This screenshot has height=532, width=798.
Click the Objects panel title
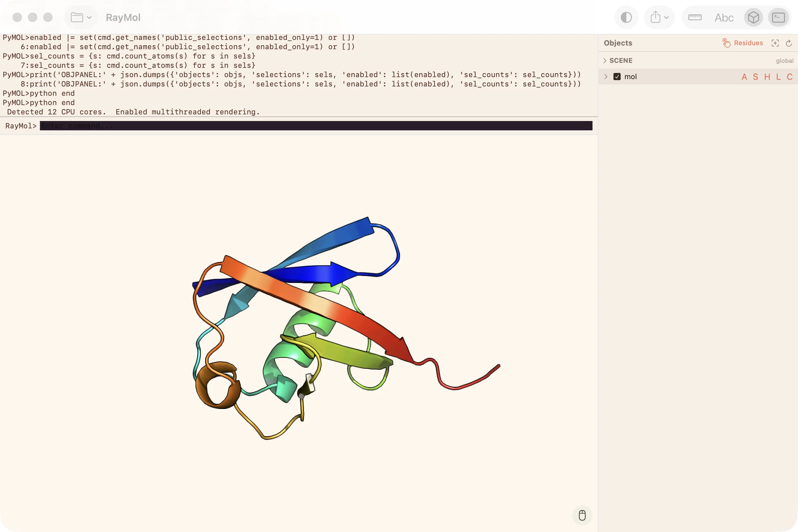[x=618, y=43]
